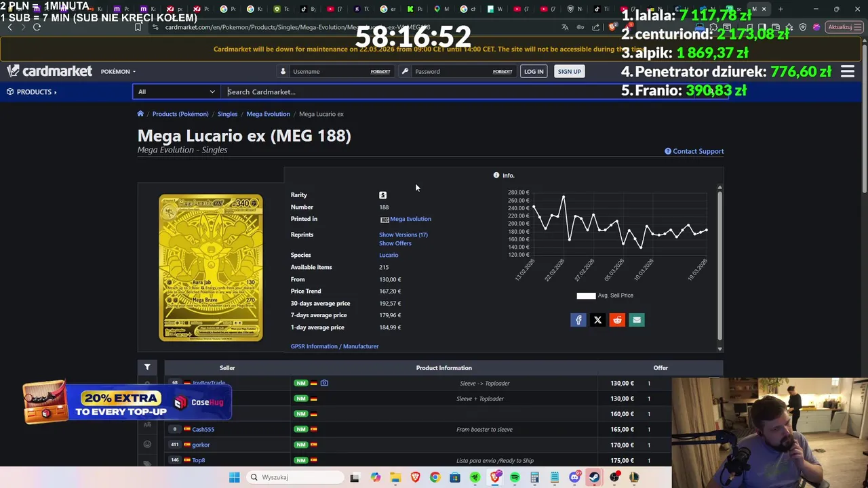Image resolution: width=868 pixels, height=488 pixels.
Task: Reload the page with the browser refresh button
Action: click(37, 27)
